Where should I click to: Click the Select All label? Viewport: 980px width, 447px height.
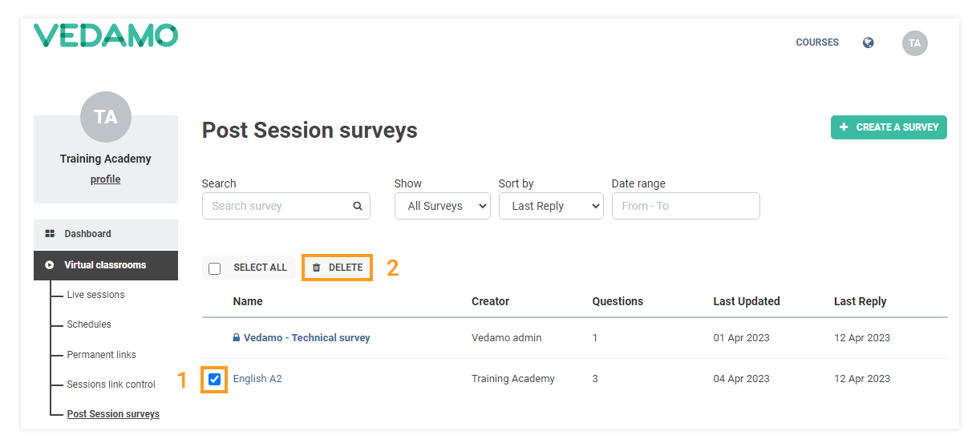260,268
